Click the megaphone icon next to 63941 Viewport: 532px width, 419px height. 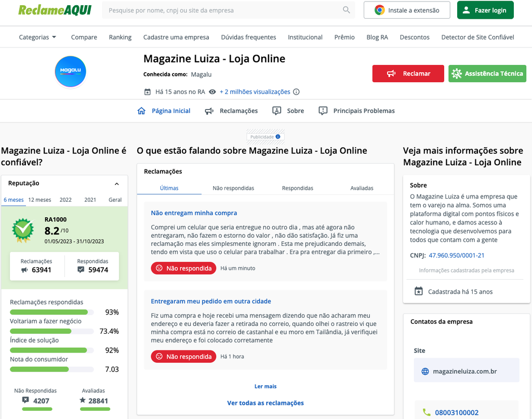pos(24,270)
